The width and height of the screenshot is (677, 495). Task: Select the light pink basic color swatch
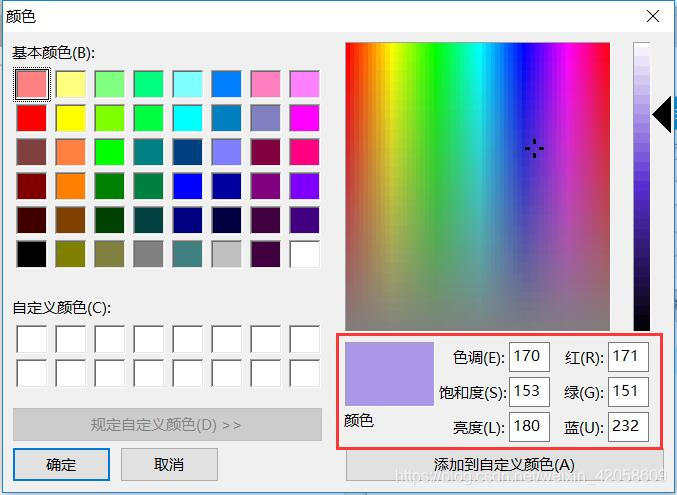(x=32, y=84)
